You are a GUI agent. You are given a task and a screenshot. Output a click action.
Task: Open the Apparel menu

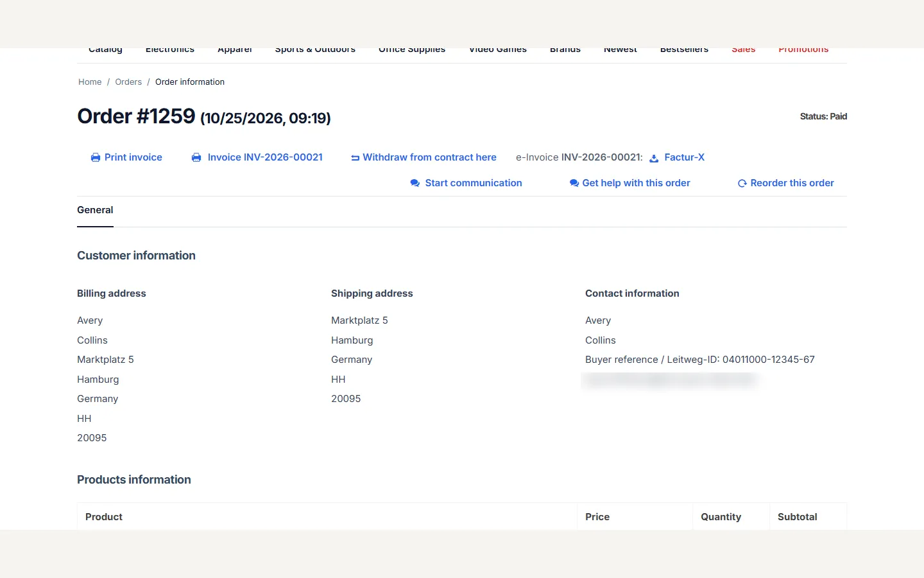[235, 49]
